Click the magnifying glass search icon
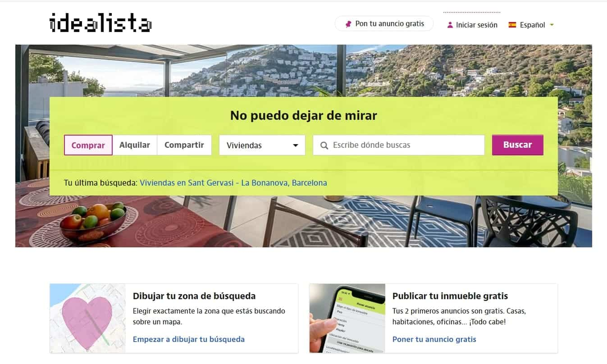607x364 pixels. point(324,146)
